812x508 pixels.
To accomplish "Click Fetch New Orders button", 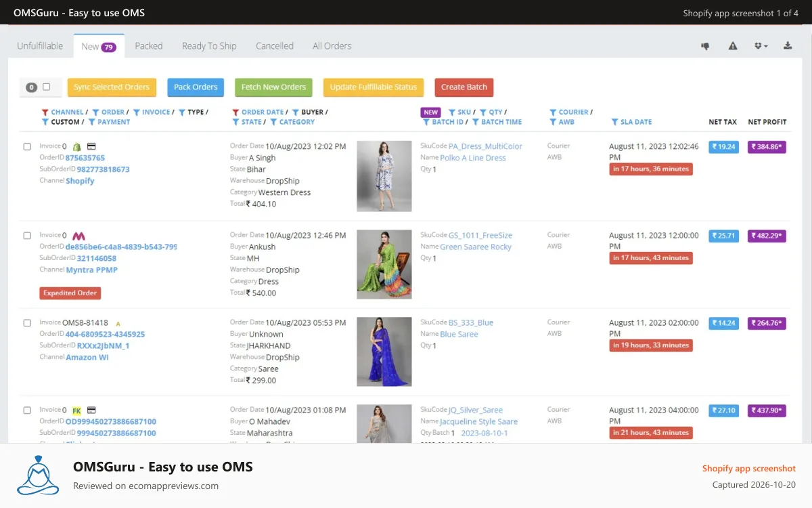I will [x=273, y=87].
